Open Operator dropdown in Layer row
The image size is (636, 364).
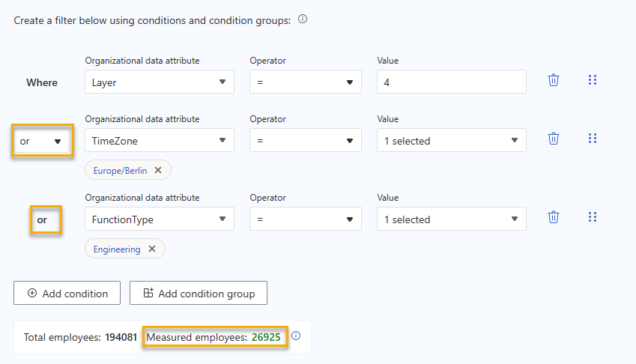click(x=305, y=82)
